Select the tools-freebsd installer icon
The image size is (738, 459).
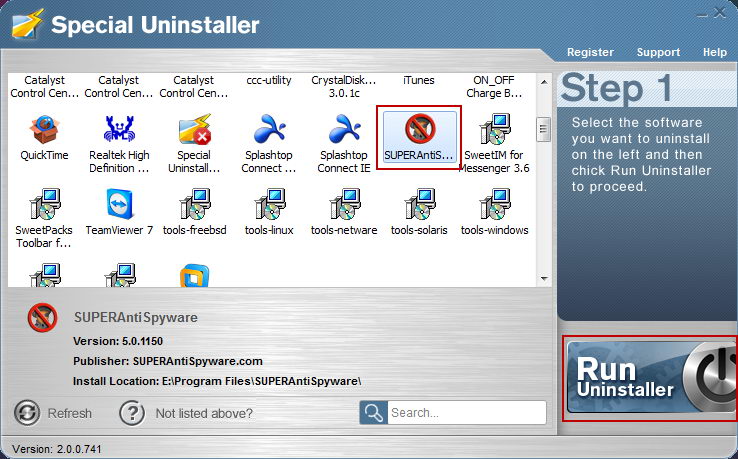point(194,204)
